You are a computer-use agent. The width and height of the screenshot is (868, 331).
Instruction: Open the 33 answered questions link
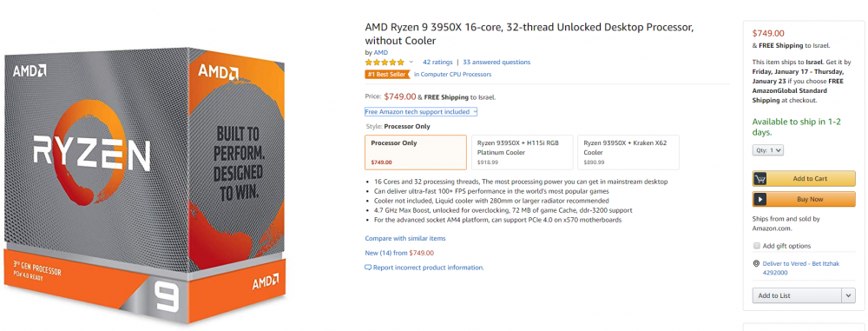coord(496,62)
